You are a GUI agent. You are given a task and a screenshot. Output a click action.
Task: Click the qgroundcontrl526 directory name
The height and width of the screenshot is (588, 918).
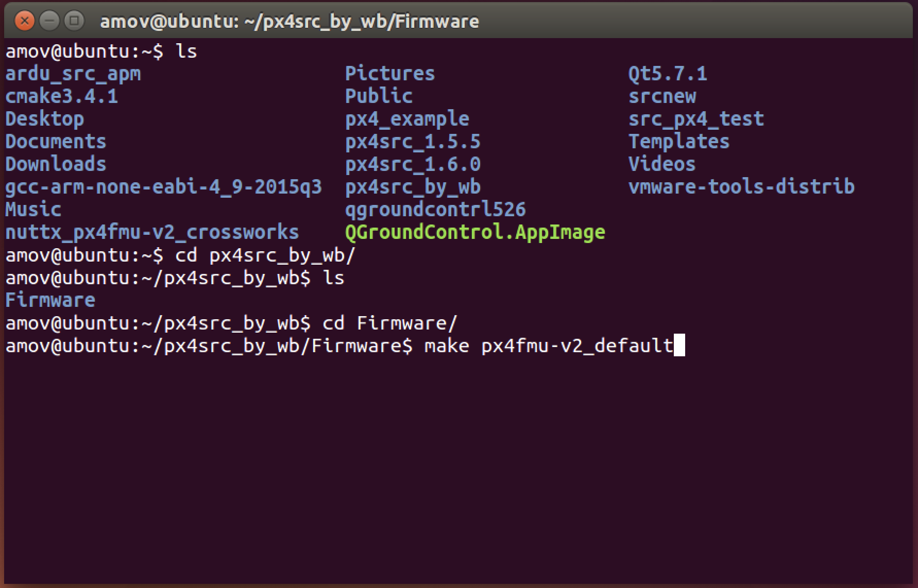[x=435, y=210]
